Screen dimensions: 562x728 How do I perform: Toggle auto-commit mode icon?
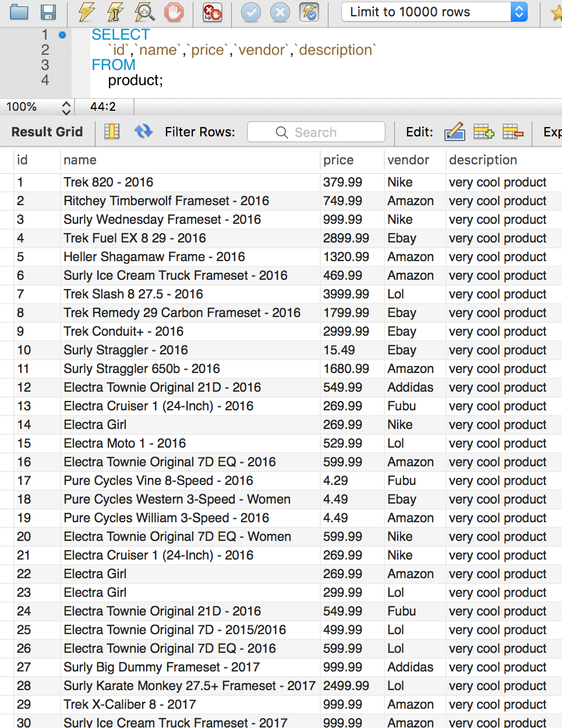click(x=309, y=12)
